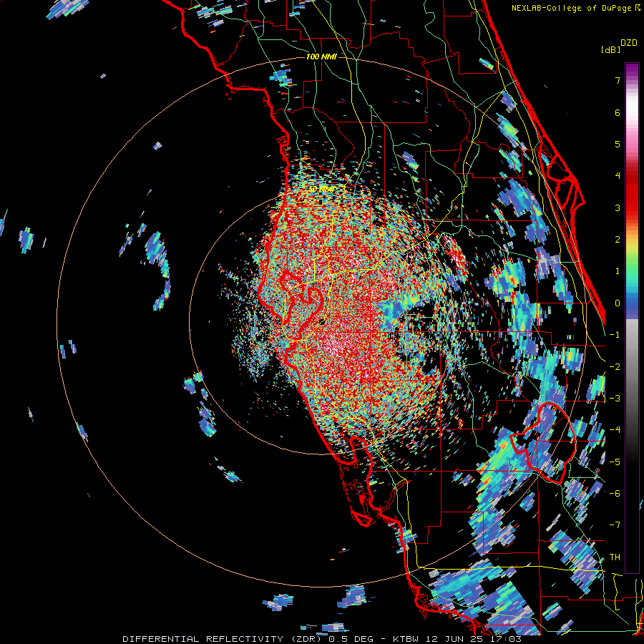
Task: Select the 3 dB scale label
Action: 618,208
